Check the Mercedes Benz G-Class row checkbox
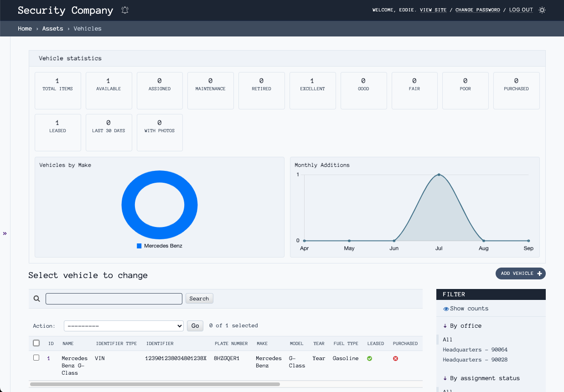564x392 pixels. pyautogui.click(x=36, y=358)
